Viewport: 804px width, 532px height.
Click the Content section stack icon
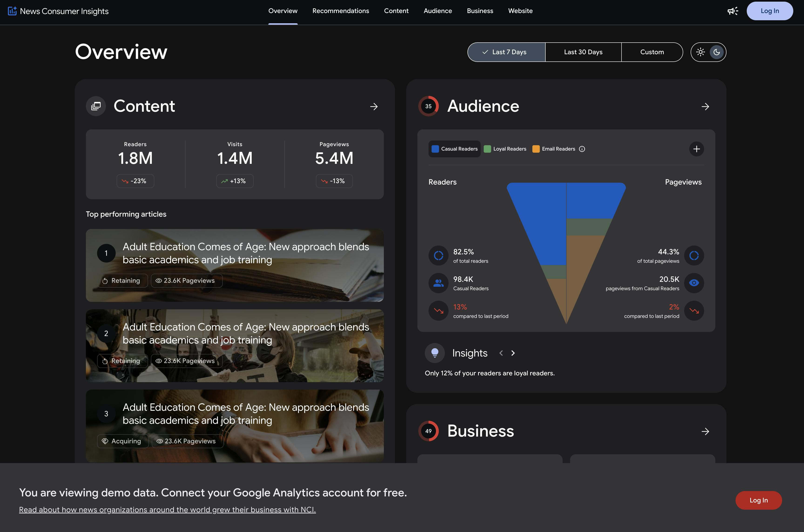point(96,106)
